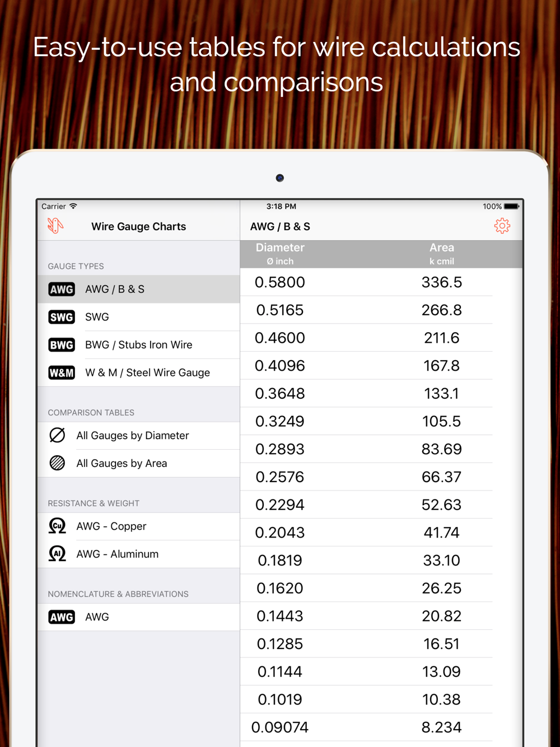Select SWG gauge type

(x=139, y=317)
